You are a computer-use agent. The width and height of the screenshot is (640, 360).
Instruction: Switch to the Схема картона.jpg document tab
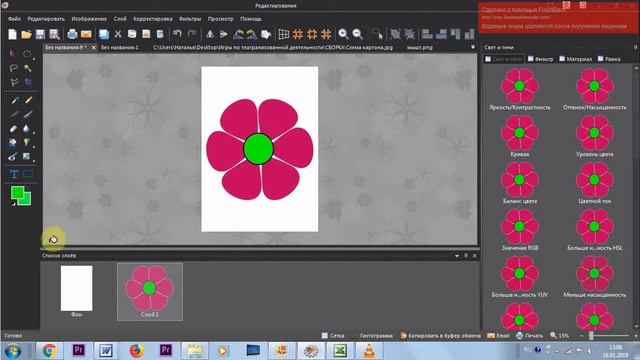[x=273, y=47]
